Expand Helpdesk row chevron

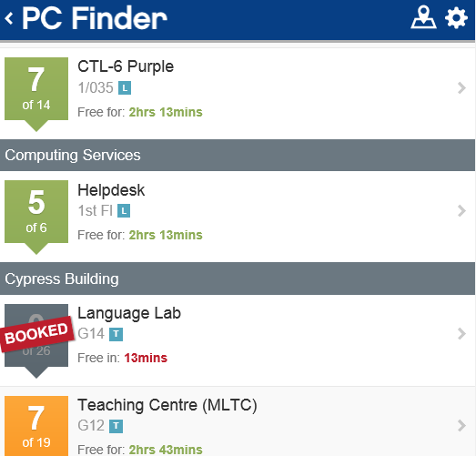click(x=461, y=210)
